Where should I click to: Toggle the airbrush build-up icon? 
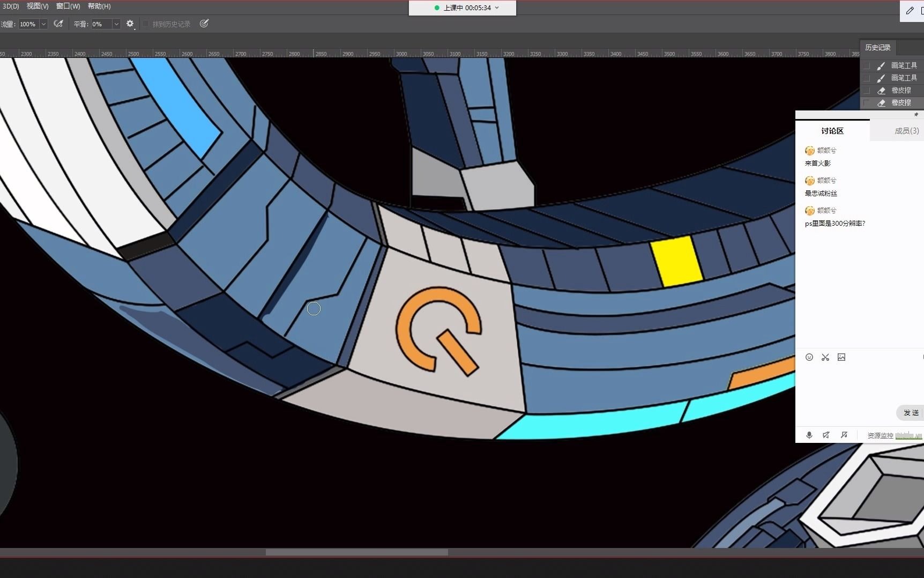(x=58, y=24)
